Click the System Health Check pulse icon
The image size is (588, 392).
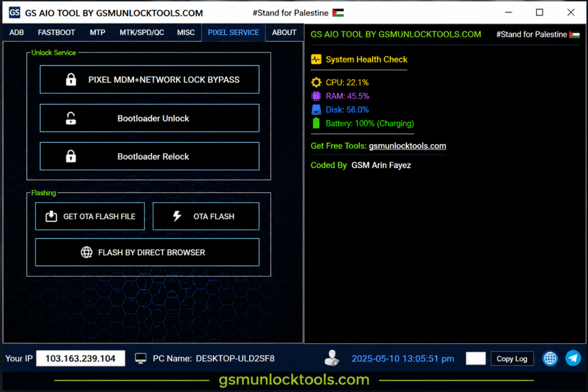(316, 59)
